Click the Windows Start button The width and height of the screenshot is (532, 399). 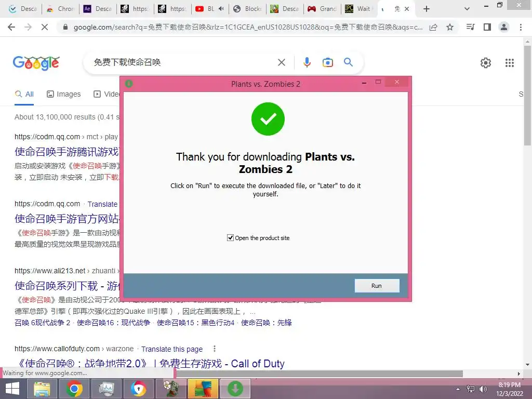point(12,389)
